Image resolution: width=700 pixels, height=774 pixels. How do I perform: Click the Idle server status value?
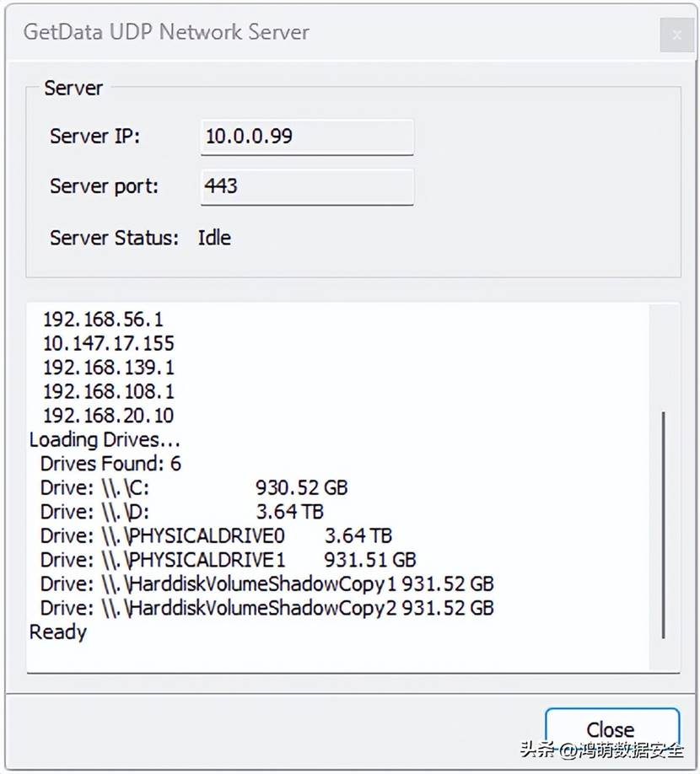tap(215, 238)
